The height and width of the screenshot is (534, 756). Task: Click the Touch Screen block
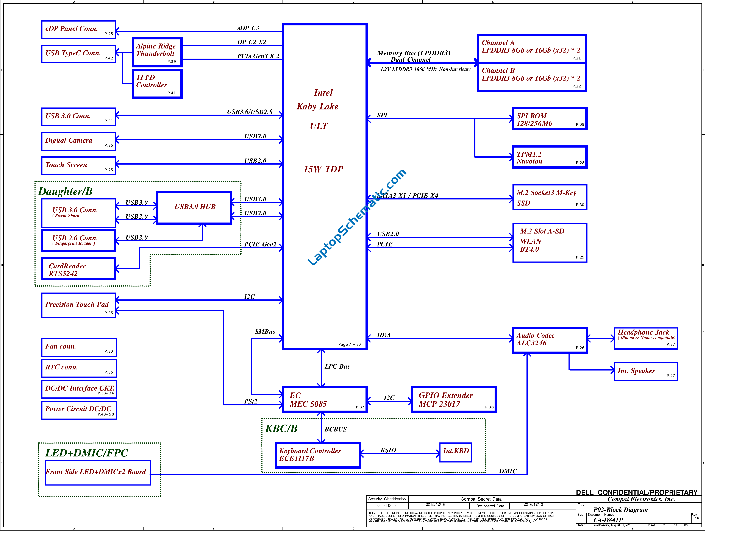pyautogui.click(x=79, y=166)
